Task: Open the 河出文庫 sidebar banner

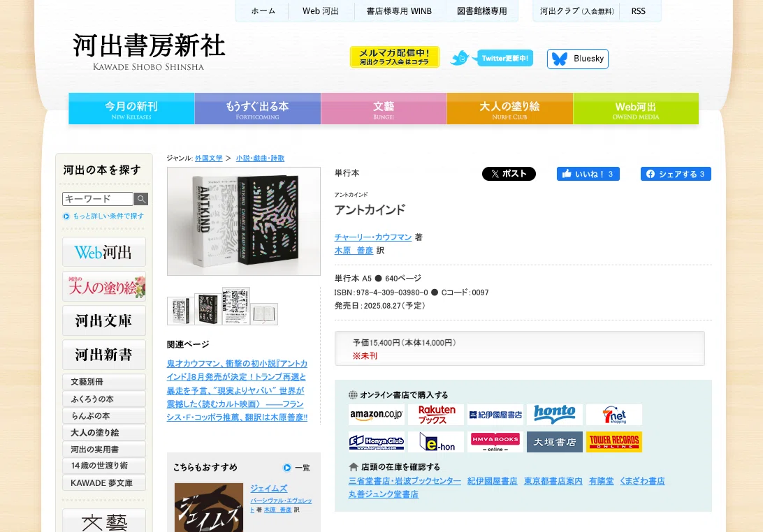Action: 104,320
